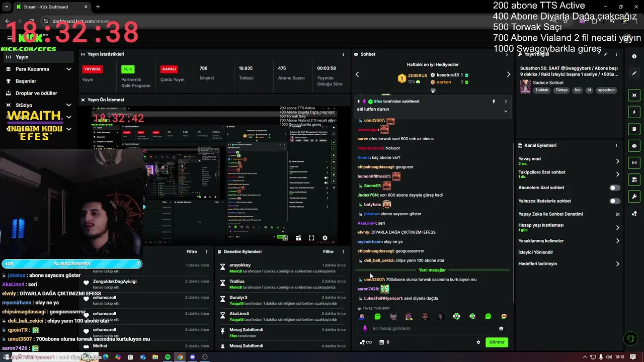644x362 pixels.
Task: Click AkaLinn4 entry in Denetim Eylemleri
Action: (239, 314)
